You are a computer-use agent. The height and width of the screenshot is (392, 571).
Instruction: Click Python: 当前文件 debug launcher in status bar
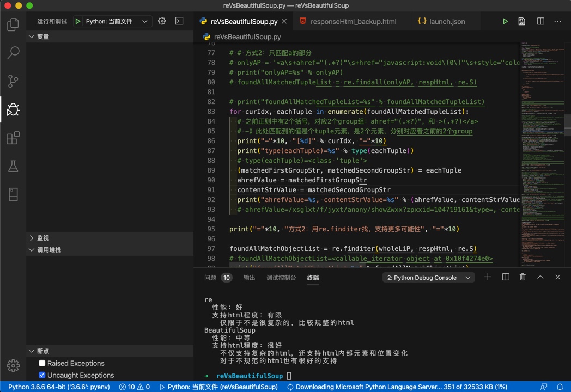tap(219, 387)
